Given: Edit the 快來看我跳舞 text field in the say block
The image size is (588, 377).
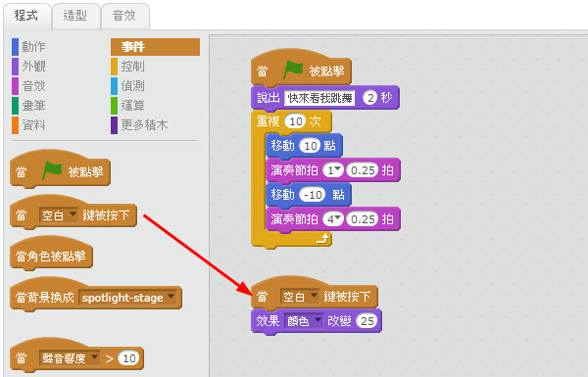Looking at the screenshot, I should [x=319, y=98].
